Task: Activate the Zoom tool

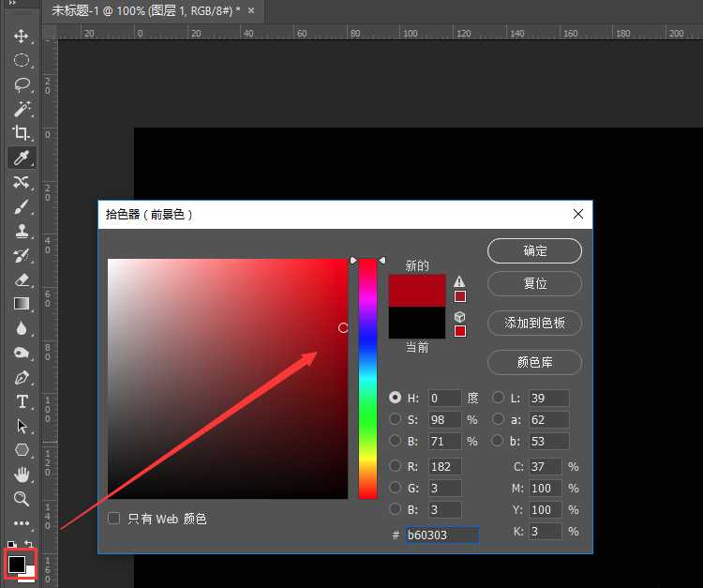Action: coord(22,499)
